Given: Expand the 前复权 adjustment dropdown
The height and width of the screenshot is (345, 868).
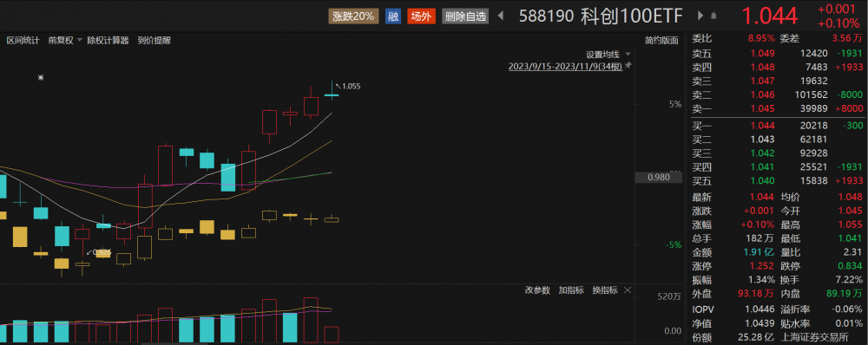Looking at the screenshot, I should click(79, 41).
